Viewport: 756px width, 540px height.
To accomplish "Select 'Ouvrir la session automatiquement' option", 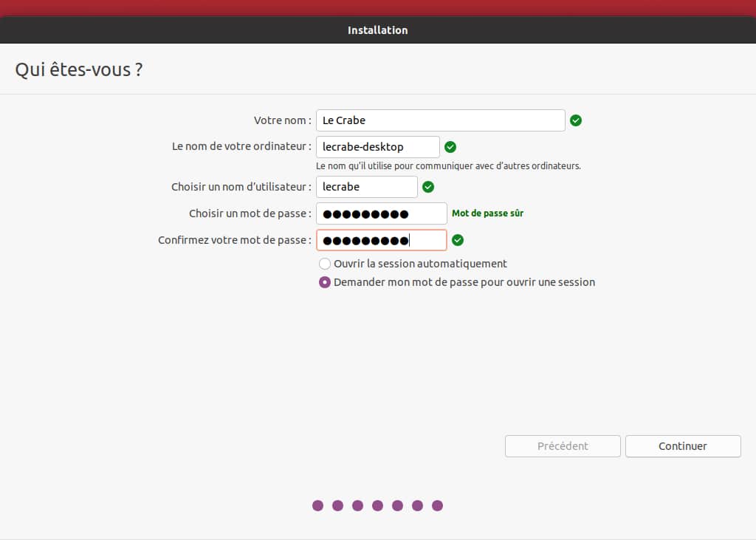I will (x=325, y=264).
